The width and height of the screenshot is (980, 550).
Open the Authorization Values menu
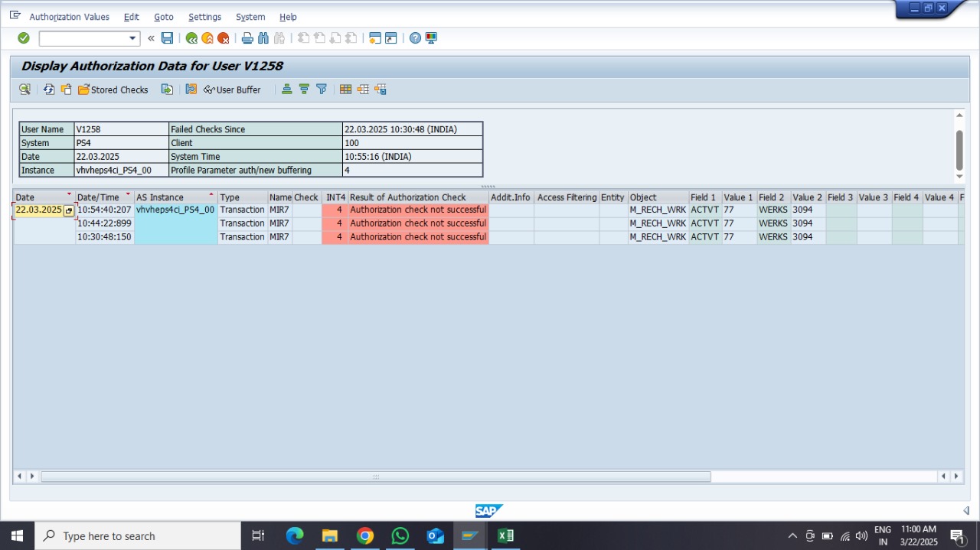click(x=69, y=17)
